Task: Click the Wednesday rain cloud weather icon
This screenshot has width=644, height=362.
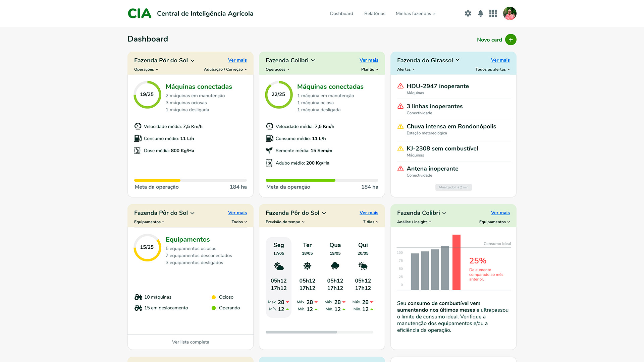Action: [x=335, y=266]
